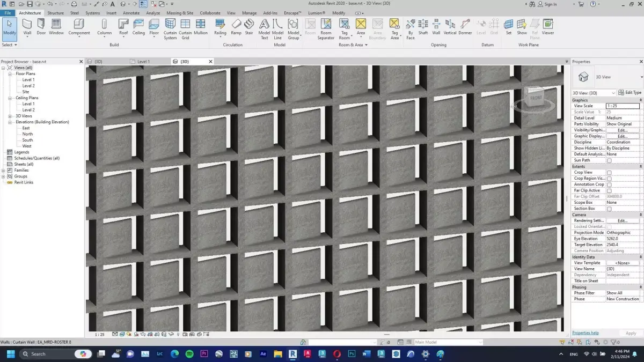Choose the Model Group tool
The width and height of the screenshot is (644, 362).
pyautogui.click(x=293, y=29)
